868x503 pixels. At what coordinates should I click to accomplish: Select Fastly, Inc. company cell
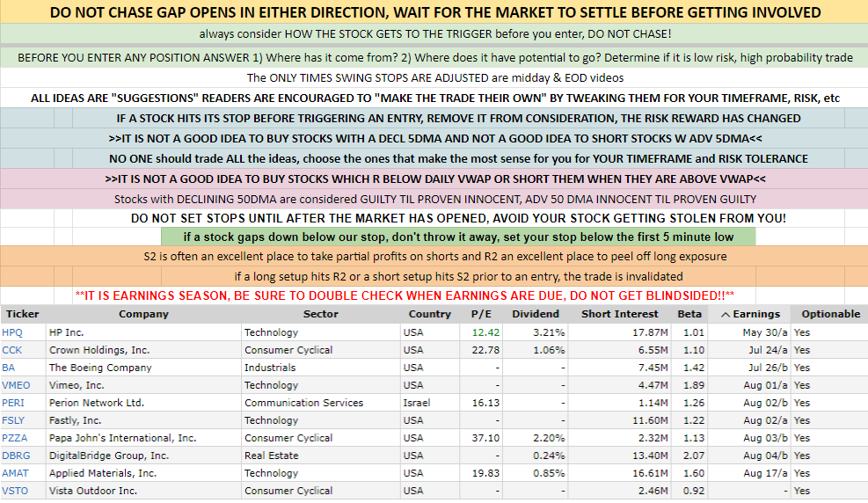coord(144,420)
